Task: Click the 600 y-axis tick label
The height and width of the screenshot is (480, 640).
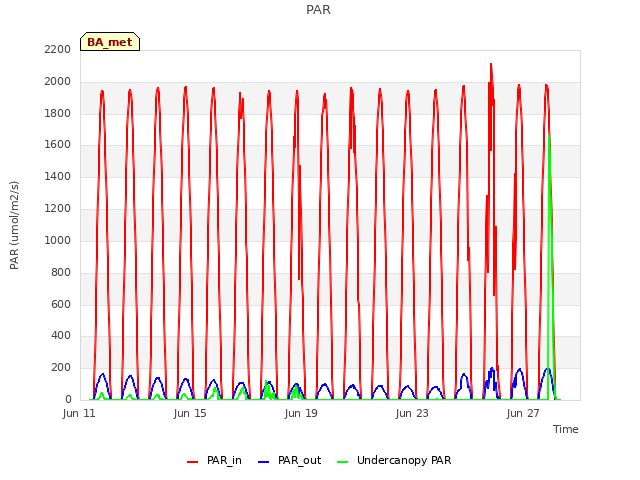Action: pos(61,304)
